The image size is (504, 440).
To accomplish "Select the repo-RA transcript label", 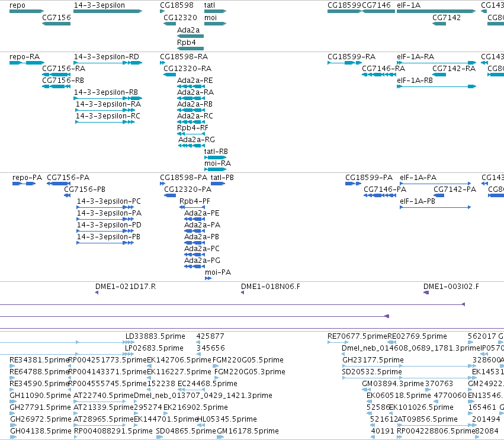I will tap(25, 57).
